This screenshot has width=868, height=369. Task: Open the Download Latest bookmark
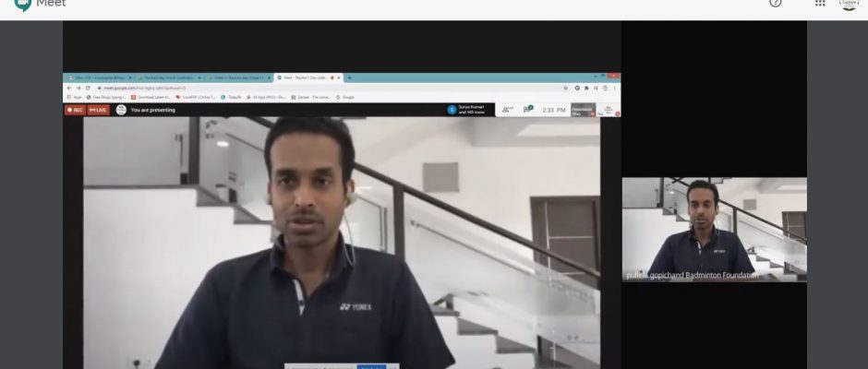(x=151, y=97)
